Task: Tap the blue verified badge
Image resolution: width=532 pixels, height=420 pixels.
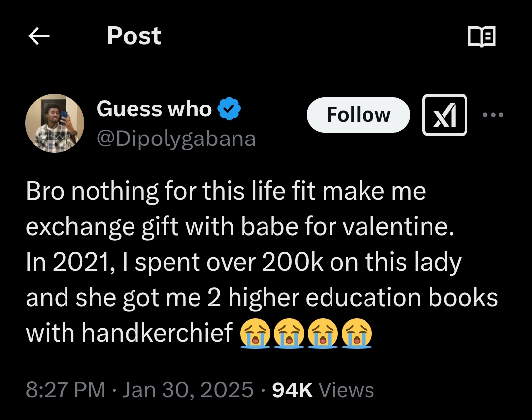Action: 229,108
